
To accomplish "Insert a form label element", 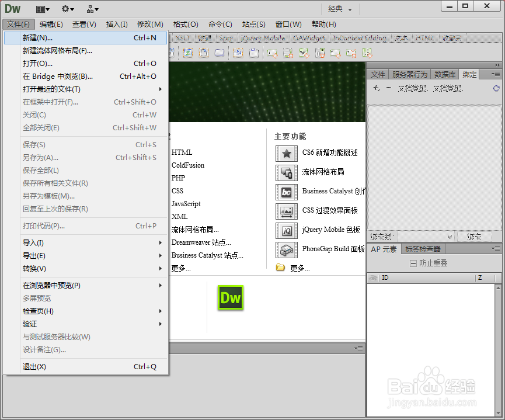I will point(238,53).
